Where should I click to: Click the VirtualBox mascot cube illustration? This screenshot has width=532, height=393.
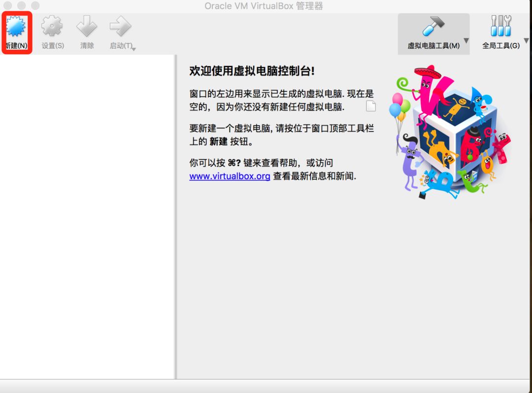tap(450, 132)
